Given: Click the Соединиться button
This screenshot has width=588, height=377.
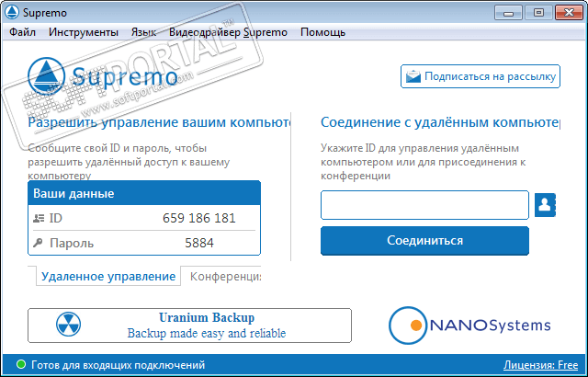Looking at the screenshot, I should [424, 241].
